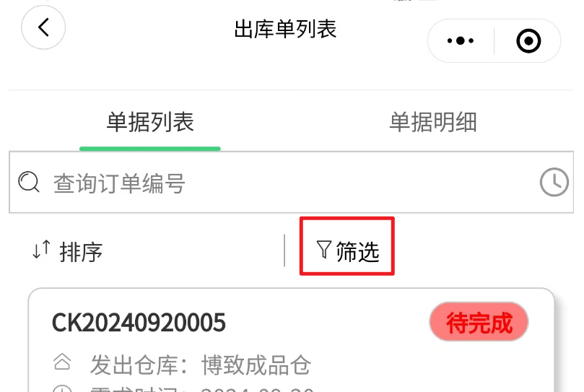The image size is (584, 392).
Task: Open the three-dot more options menu
Action: 461,40
